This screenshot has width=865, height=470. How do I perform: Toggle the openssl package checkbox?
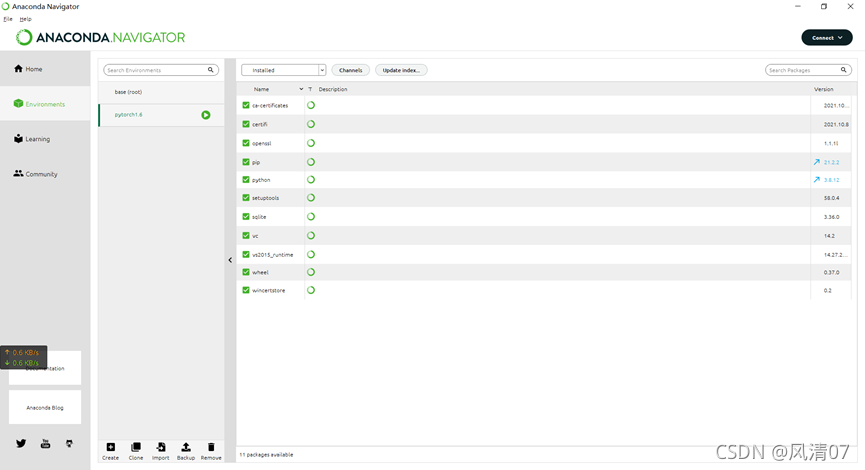click(246, 143)
